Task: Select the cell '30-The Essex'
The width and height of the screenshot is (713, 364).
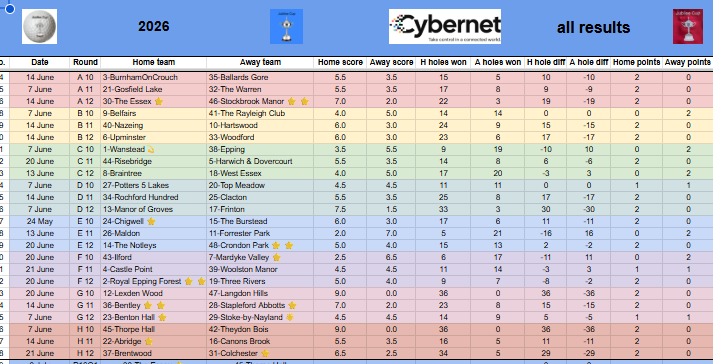Action: [154, 101]
